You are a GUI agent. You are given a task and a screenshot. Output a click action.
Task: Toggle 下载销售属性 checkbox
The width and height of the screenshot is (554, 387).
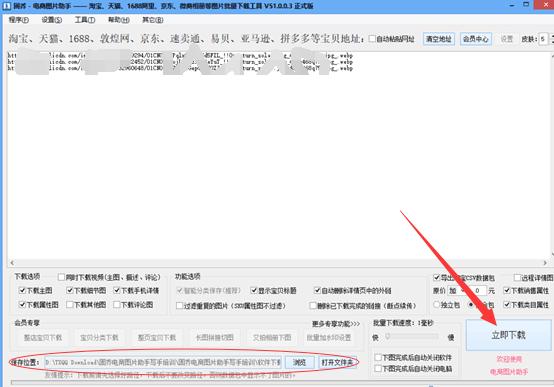tap(507, 291)
